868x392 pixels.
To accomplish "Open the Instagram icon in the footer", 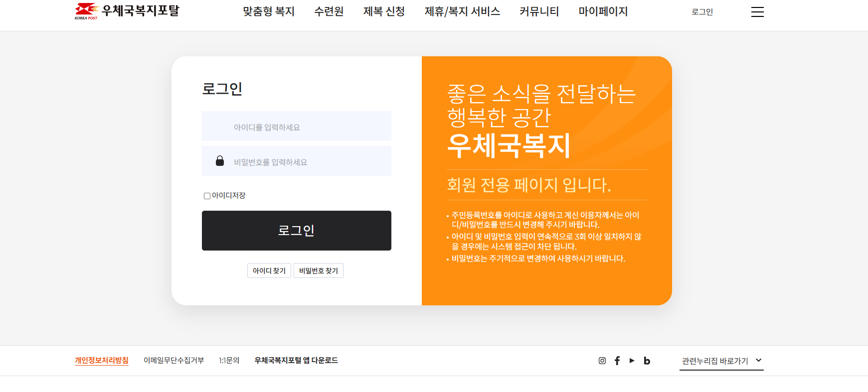I will (x=602, y=361).
